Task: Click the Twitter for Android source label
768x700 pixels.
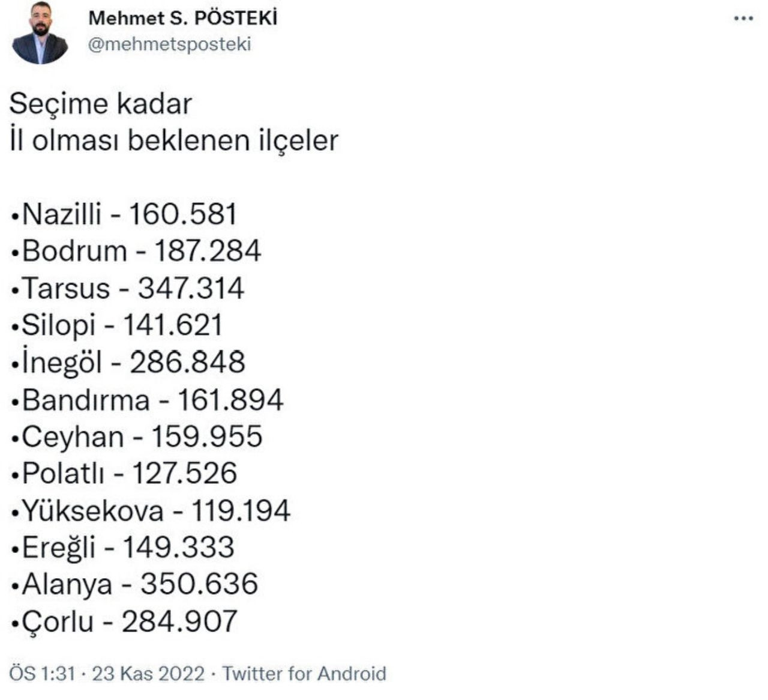Action: [305, 674]
